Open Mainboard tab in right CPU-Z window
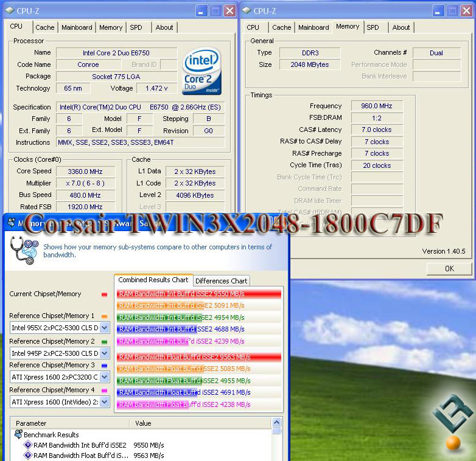Screen dimensions: 476x461 pos(313,27)
